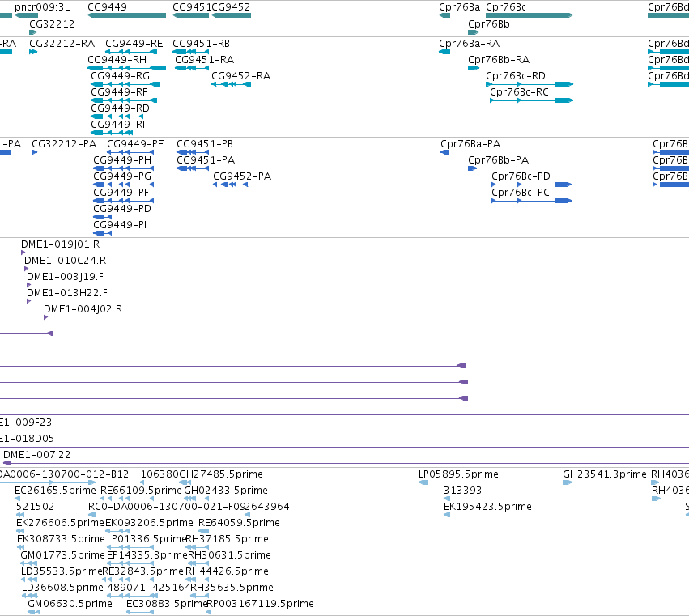Click the pncr009:3L gene label

pyautogui.click(x=42, y=7)
